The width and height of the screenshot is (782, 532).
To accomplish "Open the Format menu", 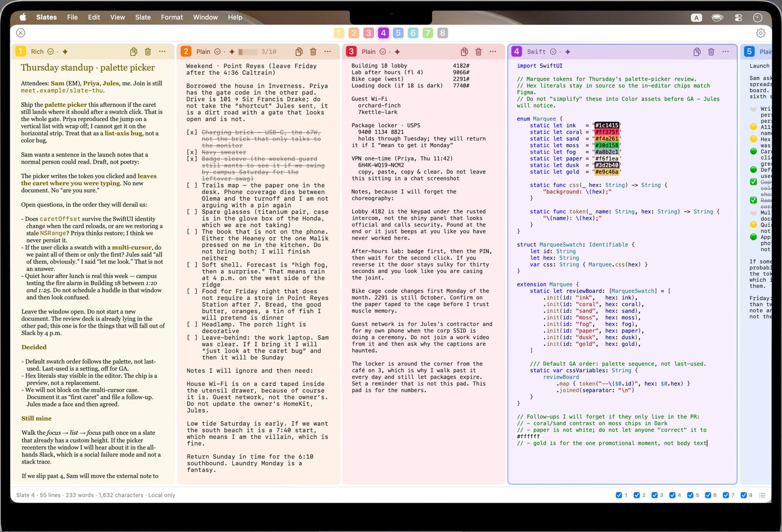I will coord(172,17).
